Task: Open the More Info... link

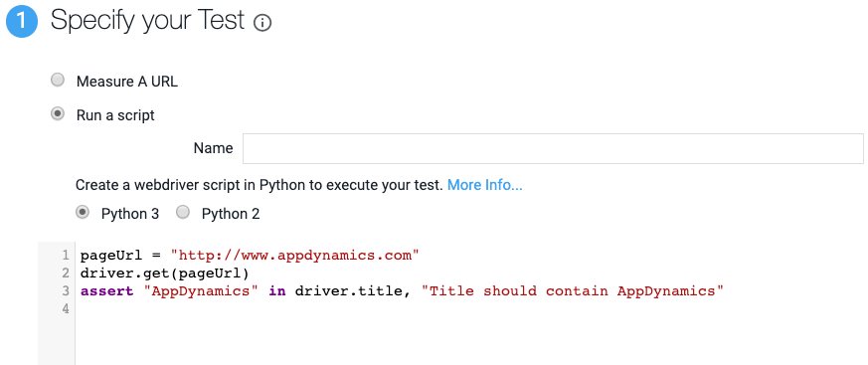Action: pos(485,185)
